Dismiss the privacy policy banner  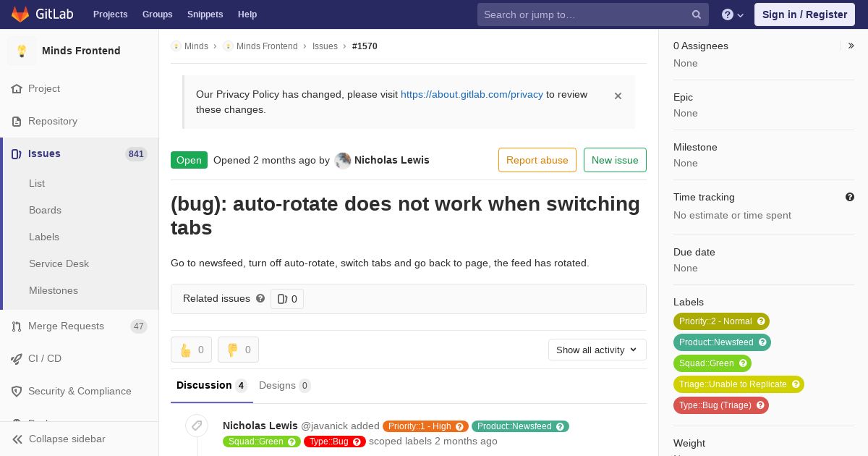tap(618, 96)
